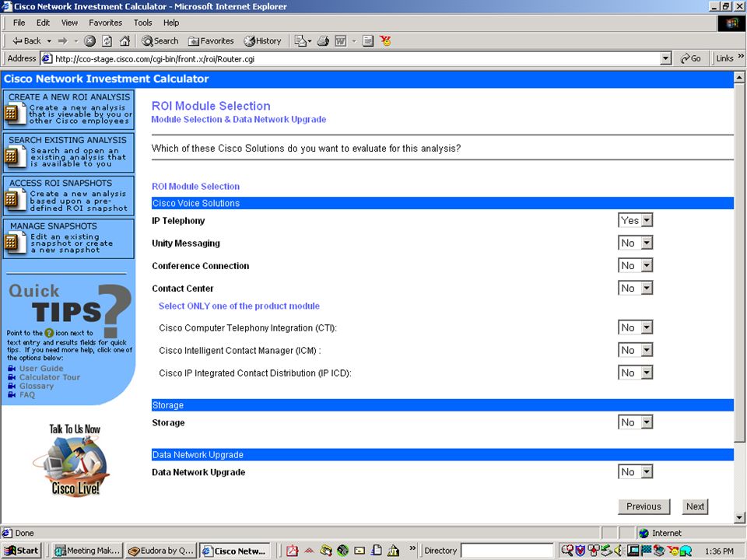Open the FAQ link
747x560 pixels.
click(27, 395)
